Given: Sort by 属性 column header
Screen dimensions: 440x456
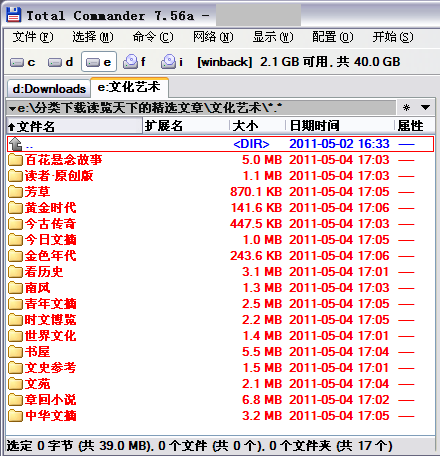Looking at the screenshot, I should click(415, 126).
